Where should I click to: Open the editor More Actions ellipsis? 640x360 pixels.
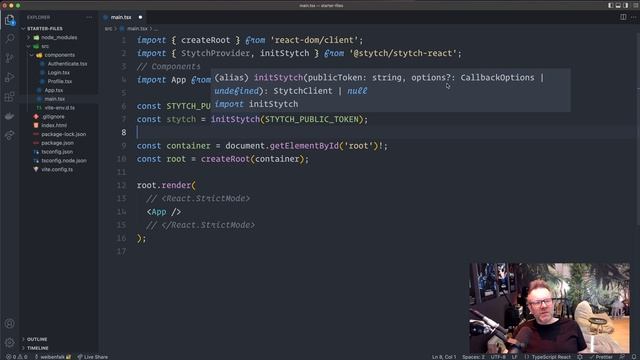pos(633,17)
